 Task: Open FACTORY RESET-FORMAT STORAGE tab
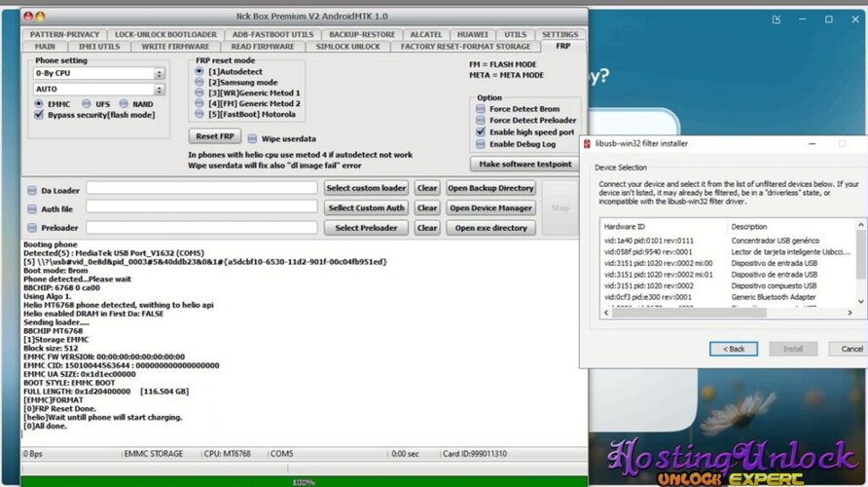465,47
